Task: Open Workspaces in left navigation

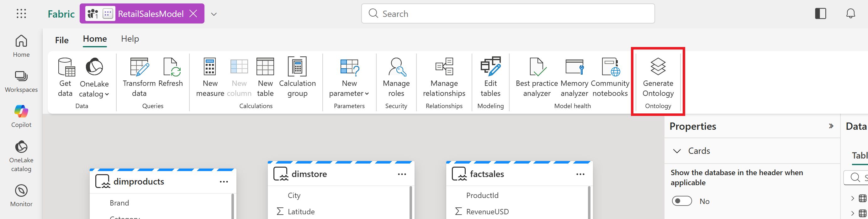Action: (x=21, y=81)
